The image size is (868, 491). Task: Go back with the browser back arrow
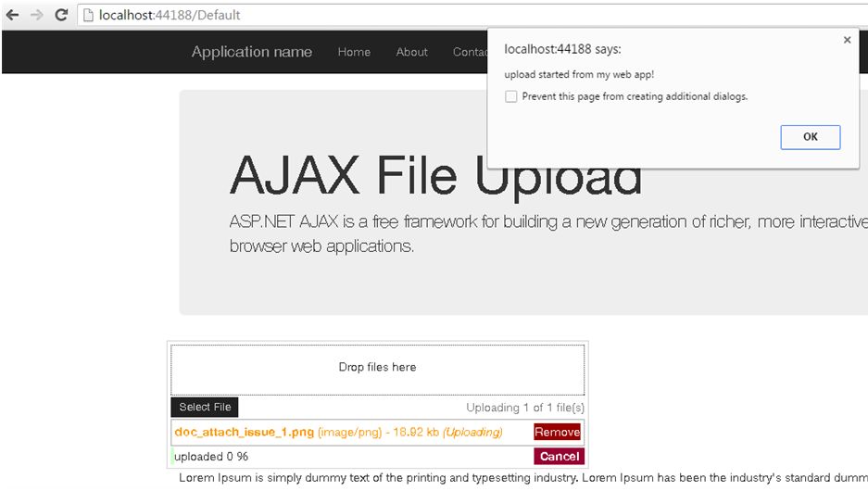tap(12, 15)
